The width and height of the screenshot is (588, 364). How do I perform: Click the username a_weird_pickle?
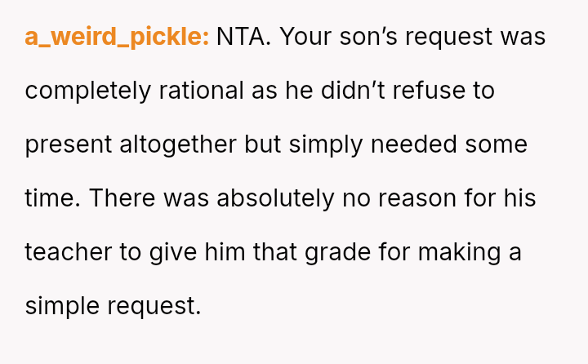(x=117, y=37)
